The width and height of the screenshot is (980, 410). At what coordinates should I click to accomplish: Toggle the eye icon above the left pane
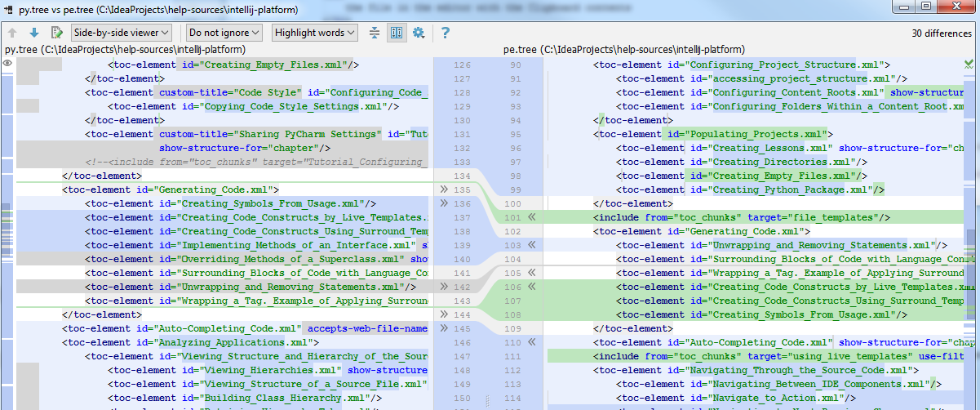tap(7, 64)
